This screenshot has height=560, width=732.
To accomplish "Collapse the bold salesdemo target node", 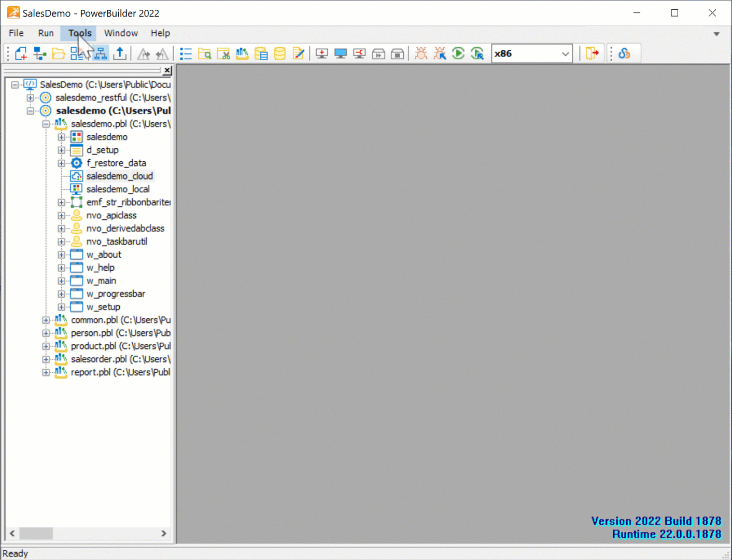I will (x=31, y=110).
